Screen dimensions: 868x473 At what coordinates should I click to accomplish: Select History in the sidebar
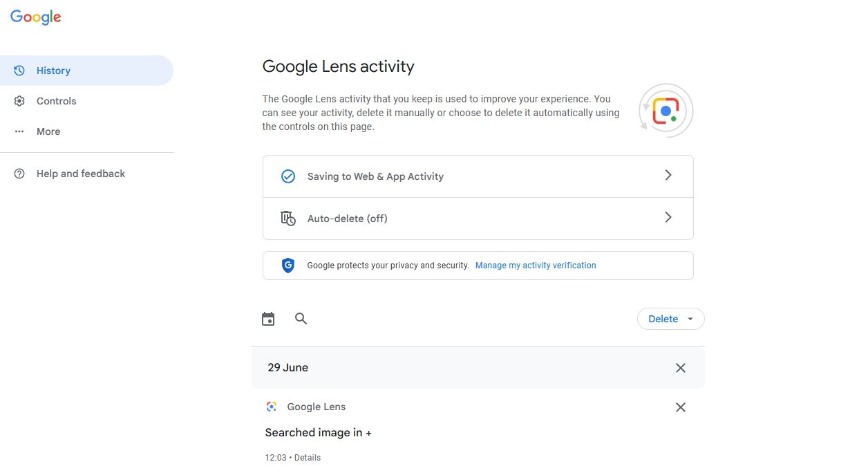(53, 70)
